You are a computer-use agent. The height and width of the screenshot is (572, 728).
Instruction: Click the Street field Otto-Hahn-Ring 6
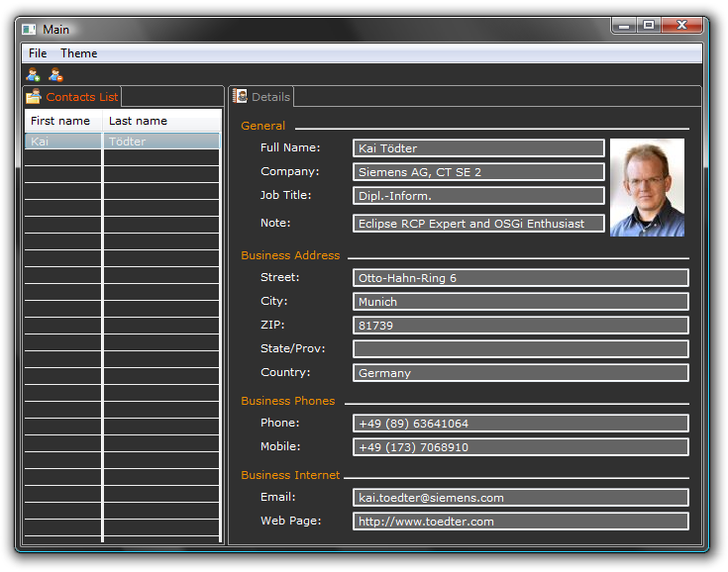520,277
